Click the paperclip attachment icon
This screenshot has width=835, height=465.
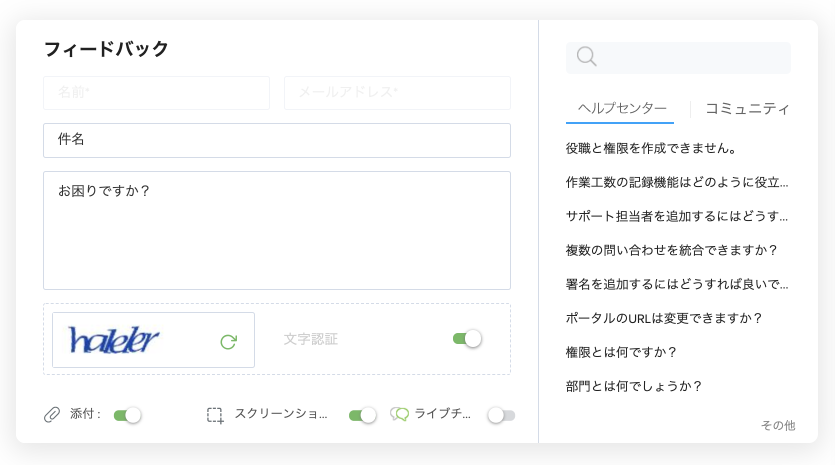pyautogui.click(x=52, y=414)
